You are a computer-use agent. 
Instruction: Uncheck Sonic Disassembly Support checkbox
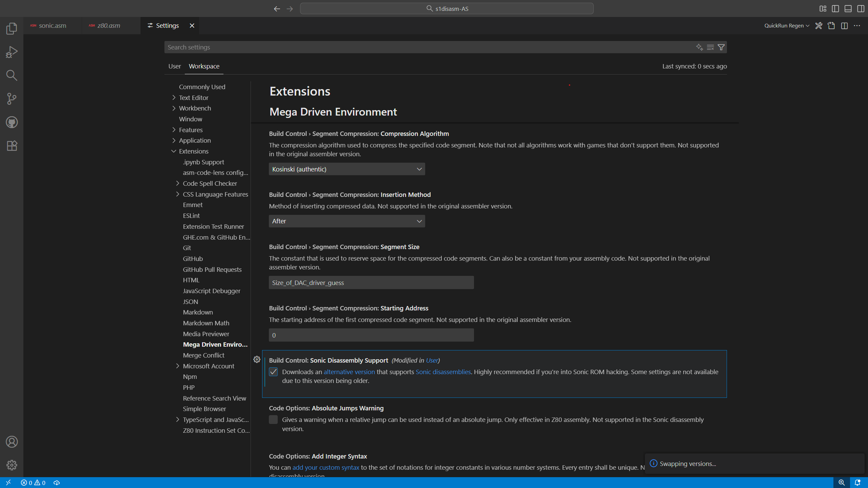[273, 372]
